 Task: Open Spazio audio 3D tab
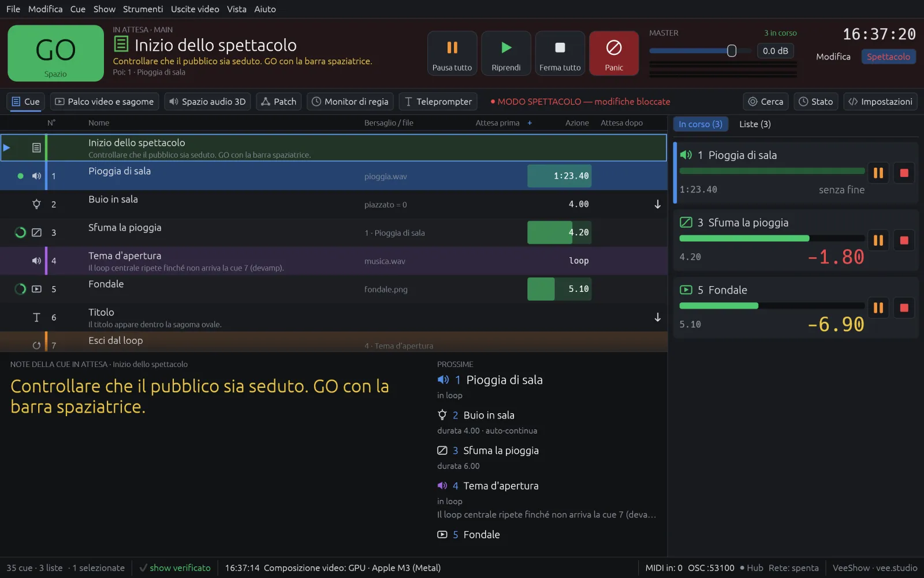tap(207, 102)
